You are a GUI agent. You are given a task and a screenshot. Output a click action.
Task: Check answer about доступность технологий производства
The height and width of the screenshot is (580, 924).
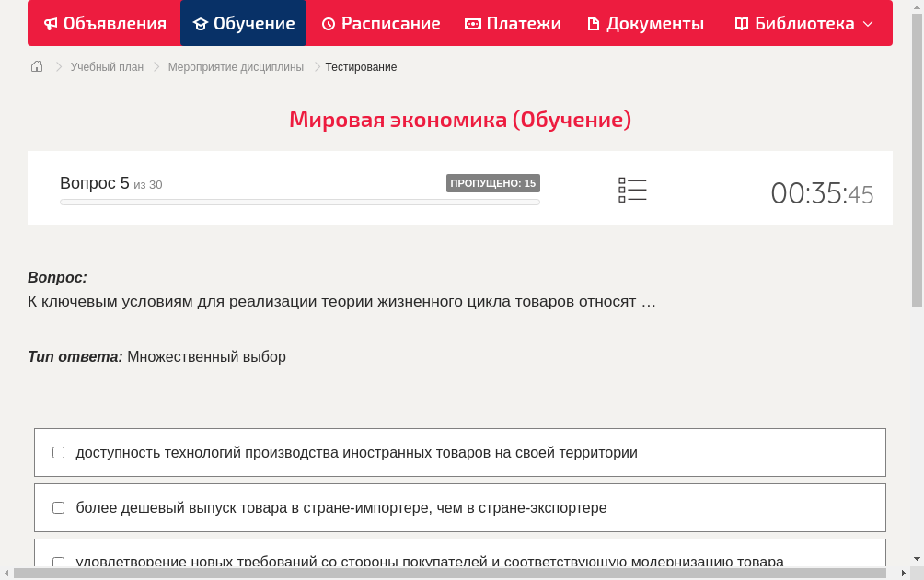[x=58, y=451]
